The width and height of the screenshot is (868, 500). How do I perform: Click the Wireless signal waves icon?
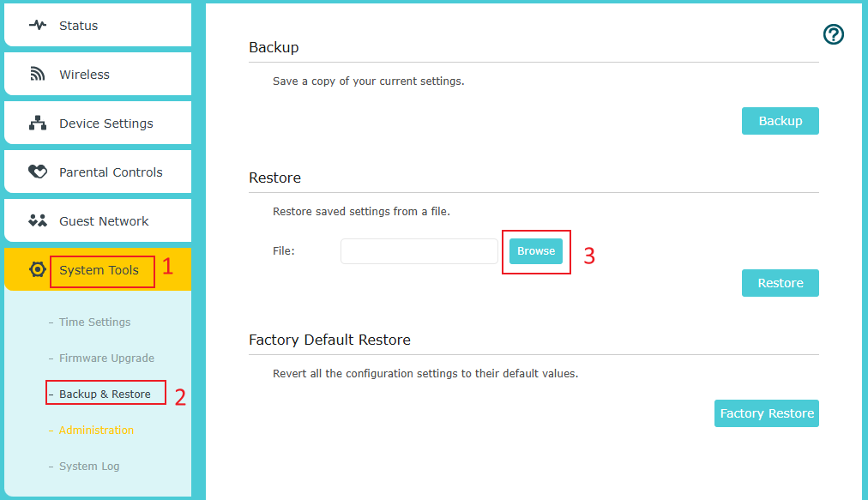click(38, 75)
